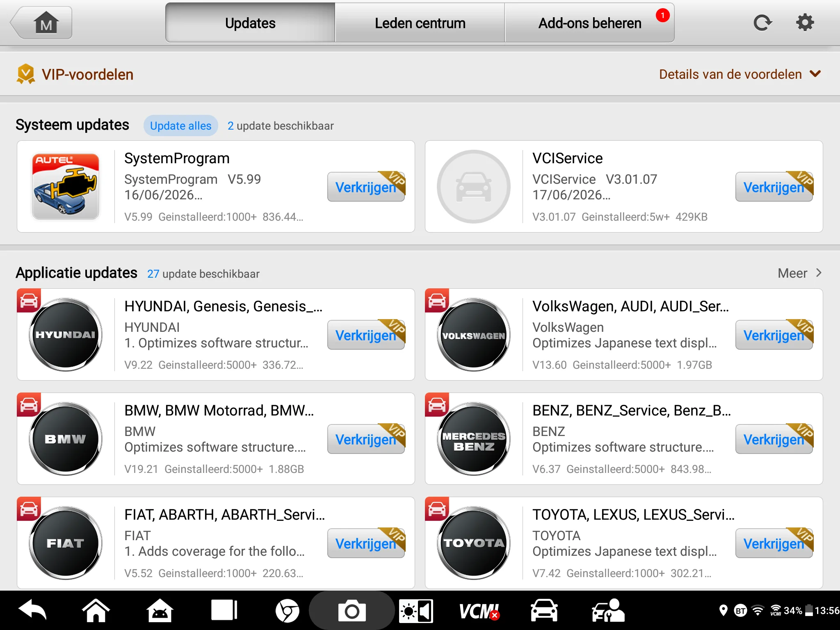Tap the BT Bluetooth status icon

tap(740, 611)
